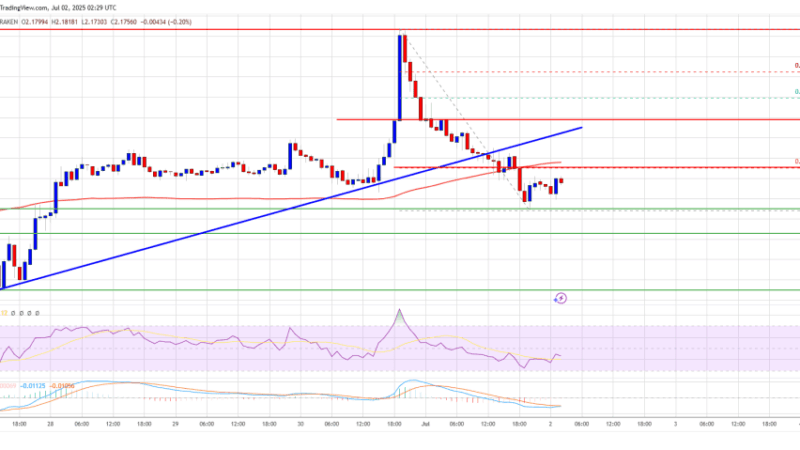
Task: Click the TradingView.com timestamp header text
Action: tap(58, 8)
